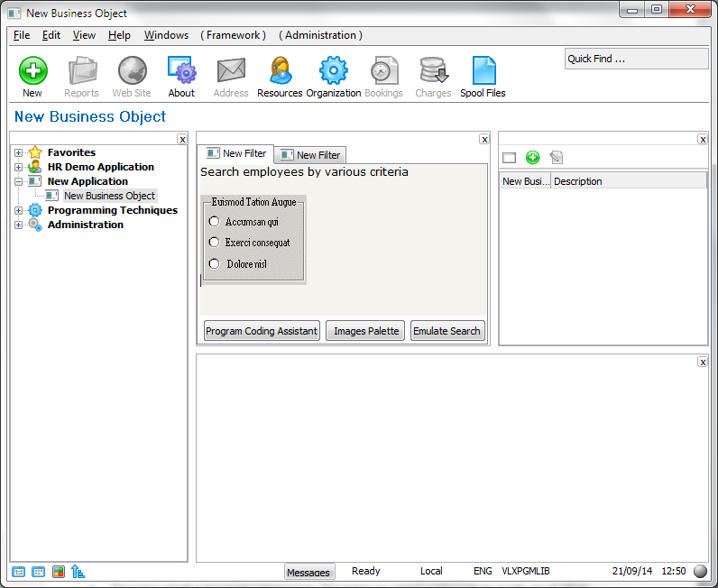This screenshot has width=718, height=588.
Task: Close the filter pane
Action: (484, 139)
